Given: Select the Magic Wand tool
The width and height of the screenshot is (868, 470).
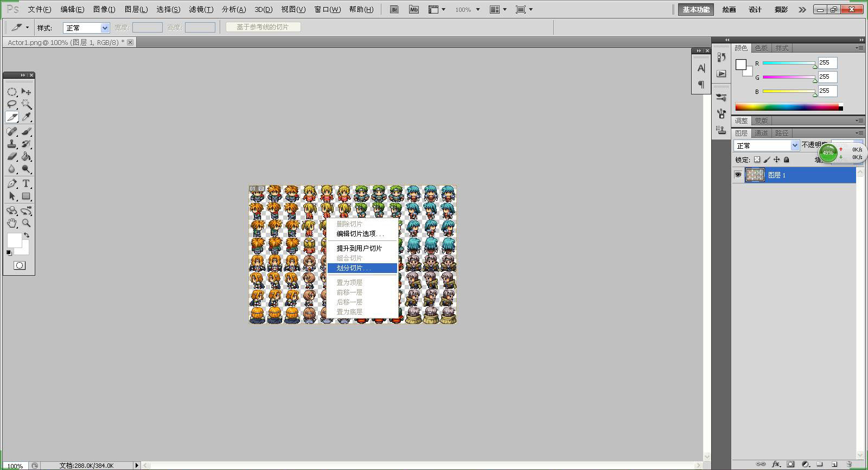Looking at the screenshot, I should click(26, 104).
